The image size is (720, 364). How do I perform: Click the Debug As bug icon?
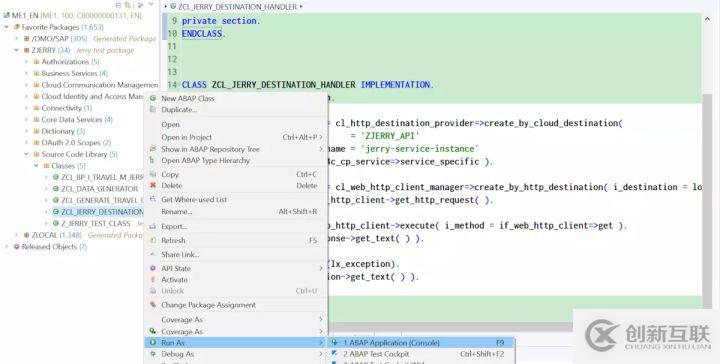pos(153,354)
